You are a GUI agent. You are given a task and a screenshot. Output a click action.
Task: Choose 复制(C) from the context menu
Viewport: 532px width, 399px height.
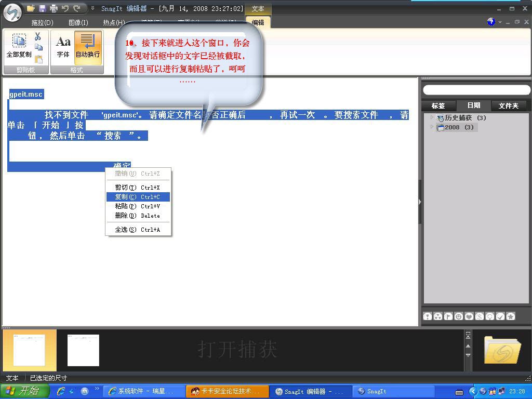(x=138, y=197)
